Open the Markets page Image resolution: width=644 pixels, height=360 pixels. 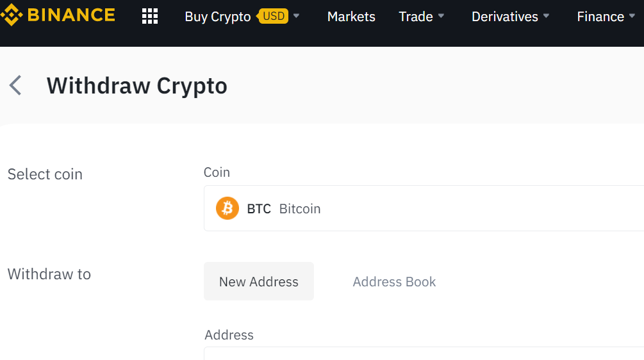click(x=351, y=17)
